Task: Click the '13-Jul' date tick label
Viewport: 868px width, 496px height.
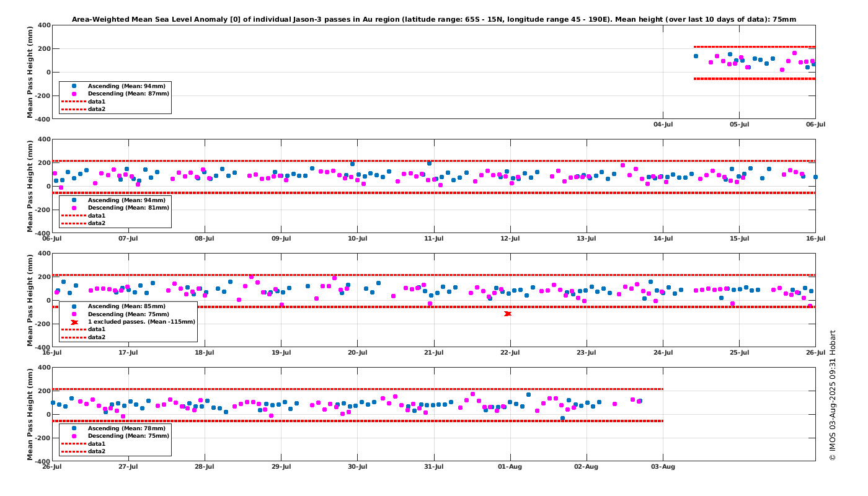Action: [x=587, y=239]
